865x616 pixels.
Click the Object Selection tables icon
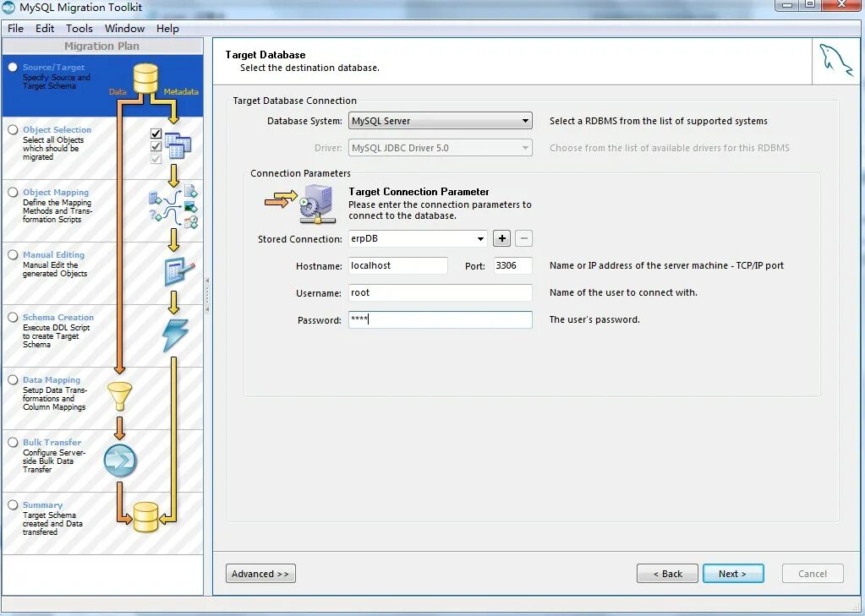(178, 145)
